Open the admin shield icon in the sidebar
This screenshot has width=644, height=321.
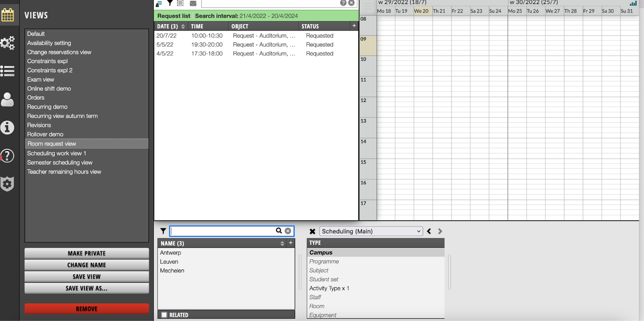pyautogui.click(x=7, y=184)
